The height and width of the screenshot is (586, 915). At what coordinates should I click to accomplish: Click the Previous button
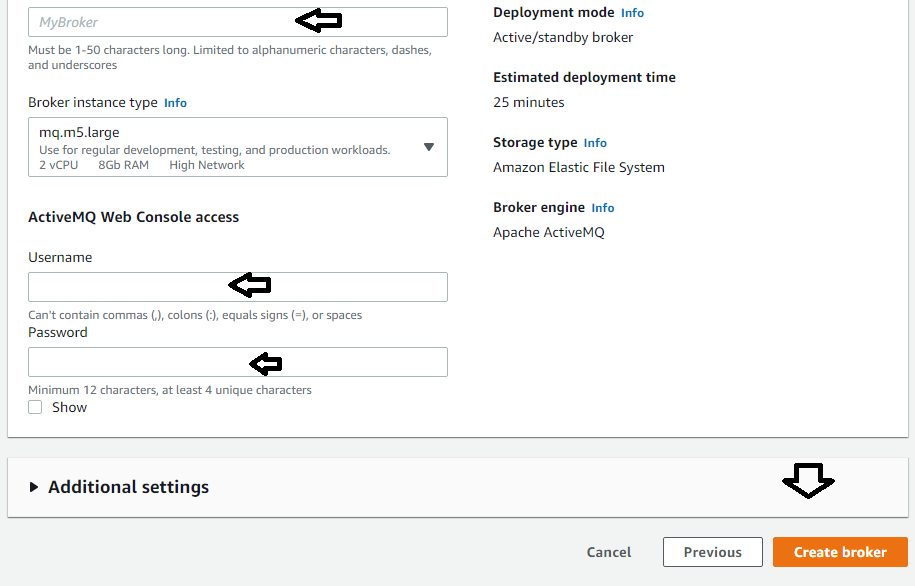coord(712,551)
